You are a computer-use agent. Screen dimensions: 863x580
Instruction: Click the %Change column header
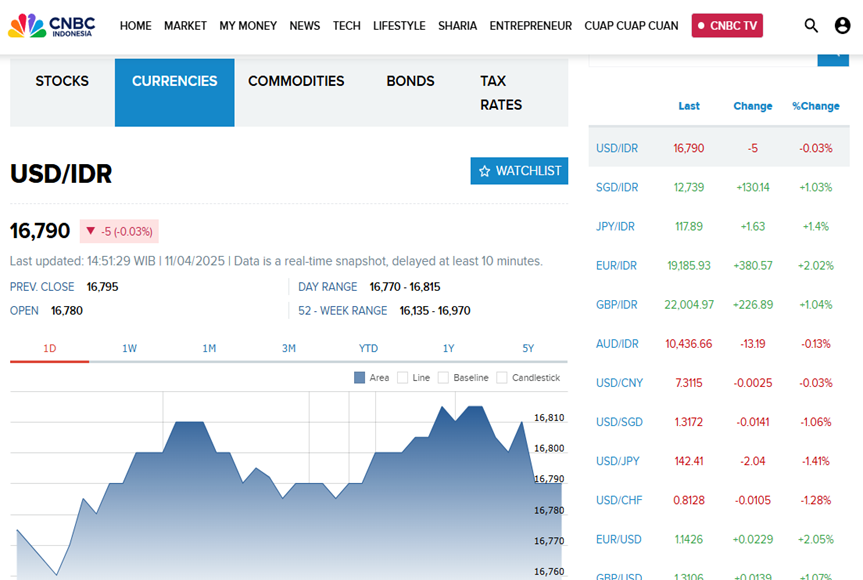[815, 106]
